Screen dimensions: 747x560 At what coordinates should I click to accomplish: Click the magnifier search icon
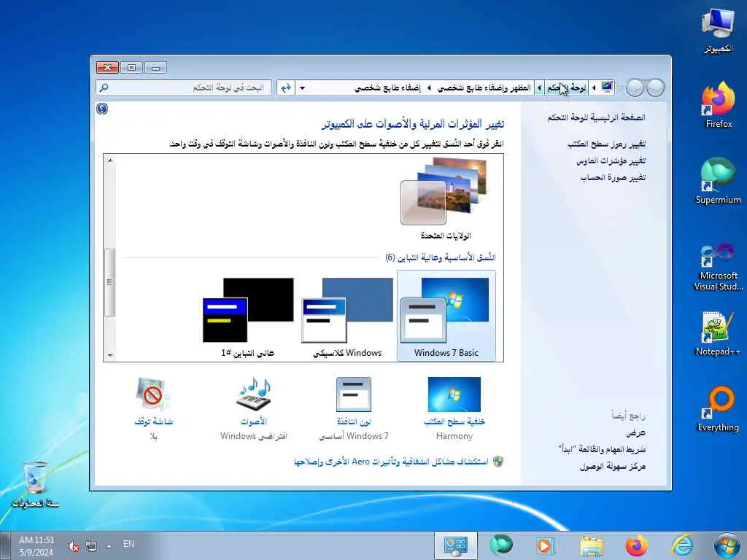pos(104,87)
